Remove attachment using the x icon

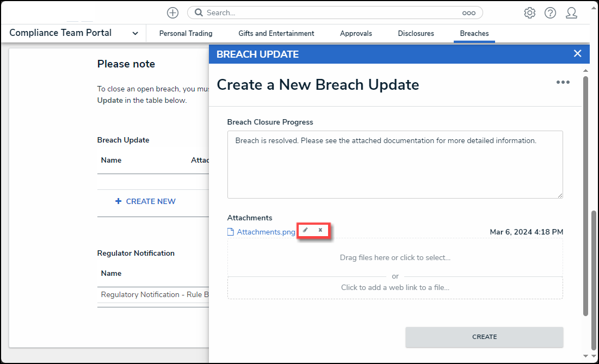(320, 230)
